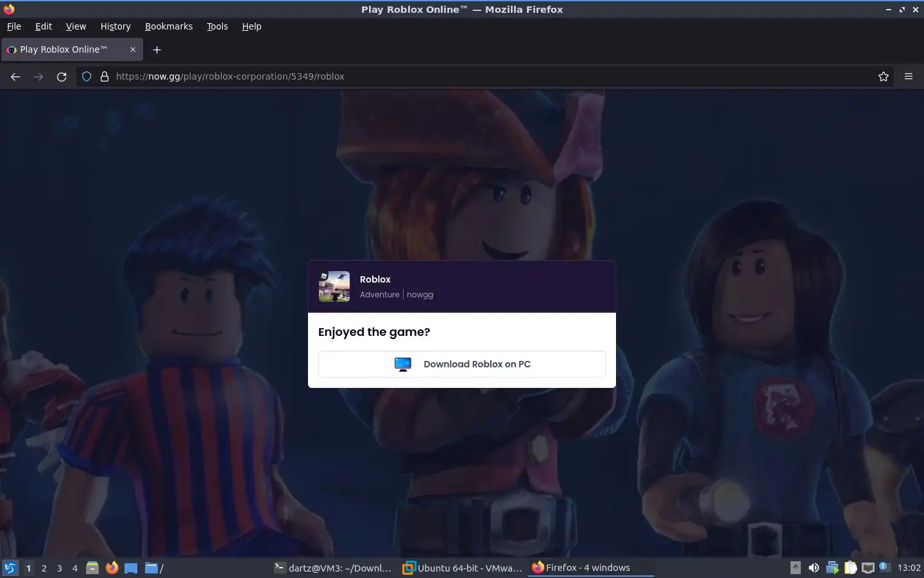Open the file manager drawer icon in taskbar
Screen dimensions: 924x578
92,568
